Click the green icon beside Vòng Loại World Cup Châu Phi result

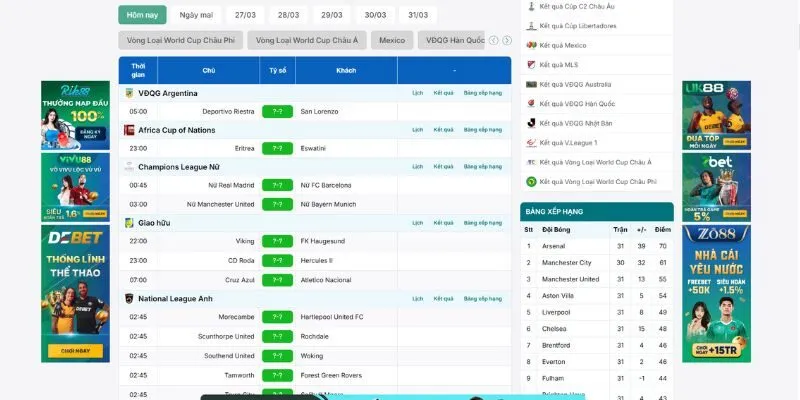(532, 182)
